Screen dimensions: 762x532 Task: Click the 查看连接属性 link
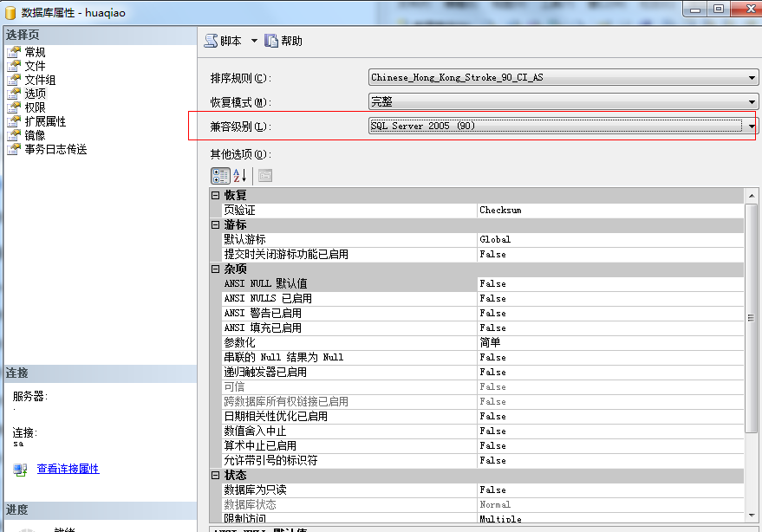click(68, 469)
